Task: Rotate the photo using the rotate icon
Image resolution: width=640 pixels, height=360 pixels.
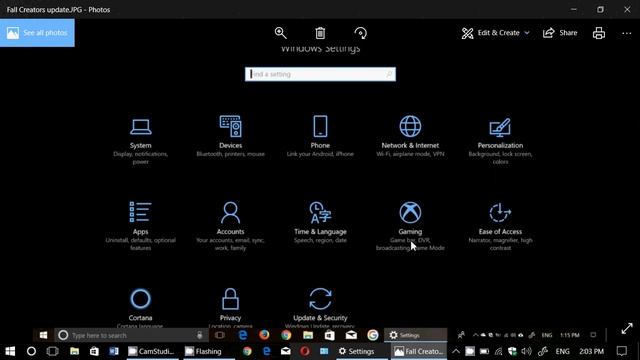Action: 360,33
